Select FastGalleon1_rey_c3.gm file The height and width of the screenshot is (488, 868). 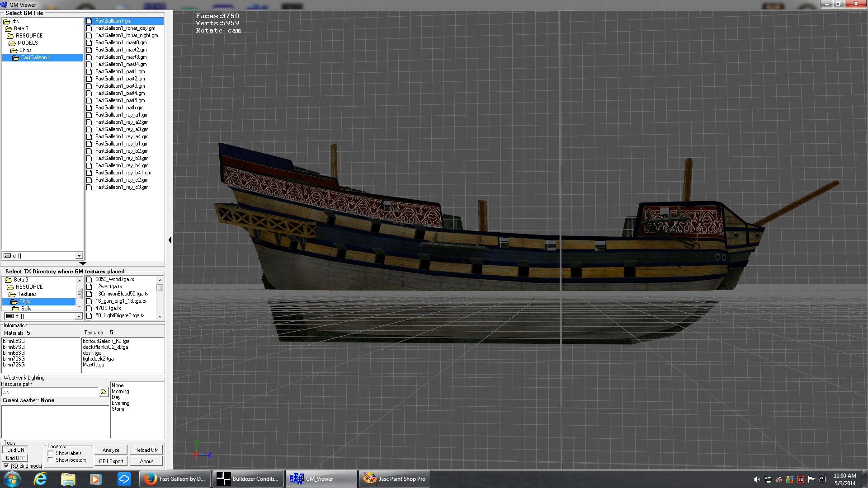[x=122, y=187]
